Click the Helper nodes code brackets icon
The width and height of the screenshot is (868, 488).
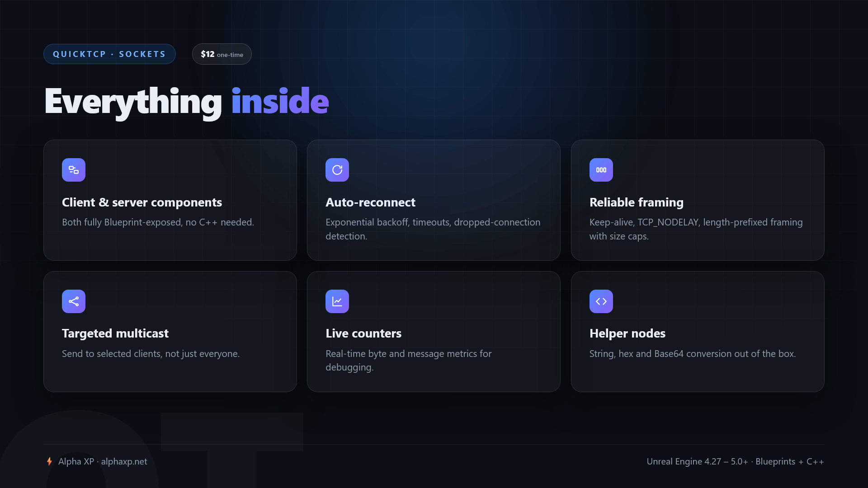pyautogui.click(x=601, y=301)
